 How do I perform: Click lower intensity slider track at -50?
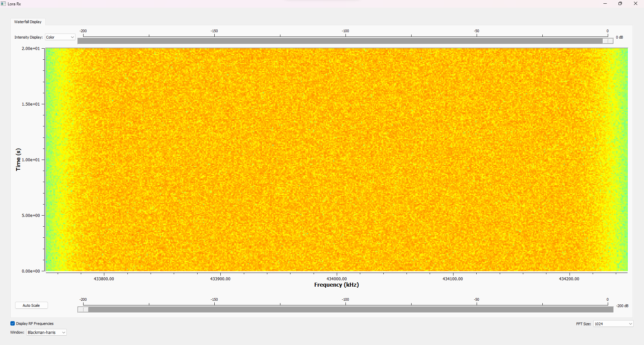[x=476, y=309]
